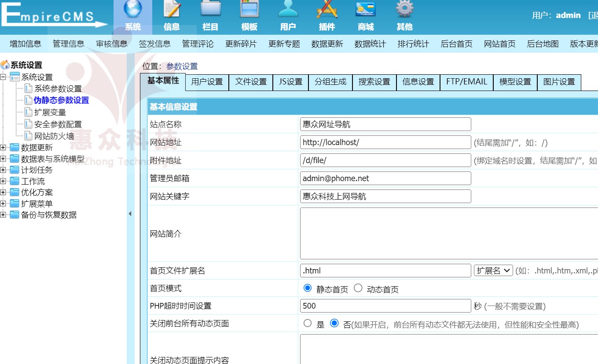The height and width of the screenshot is (364, 598).
Task: Collapse the sidebar with the left arrow
Action: click(x=130, y=214)
